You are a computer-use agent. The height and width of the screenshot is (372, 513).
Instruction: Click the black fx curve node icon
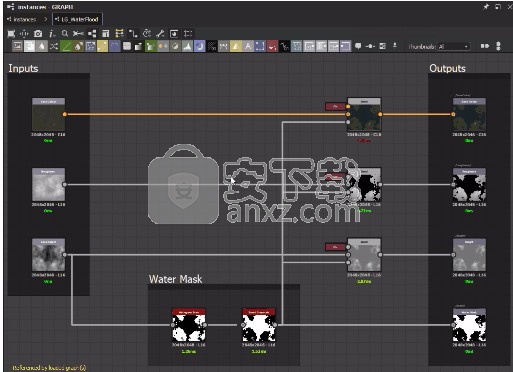tap(284, 46)
